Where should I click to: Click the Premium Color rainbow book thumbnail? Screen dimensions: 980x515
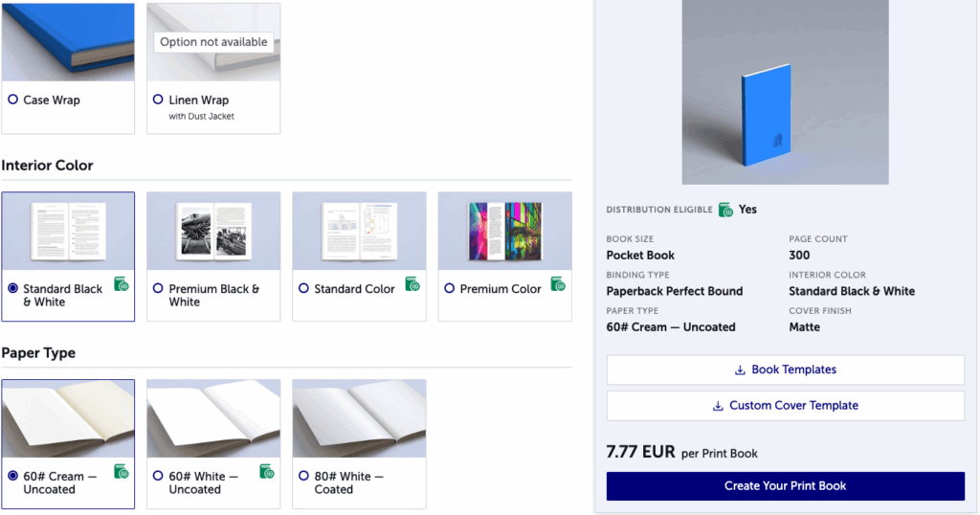point(505,232)
